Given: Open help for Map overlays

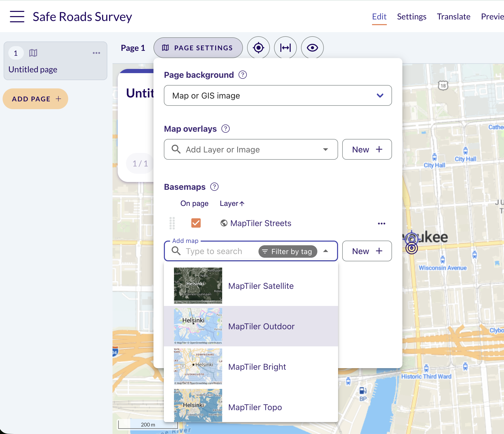Looking at the screenshot, I should tap(226, 129).
